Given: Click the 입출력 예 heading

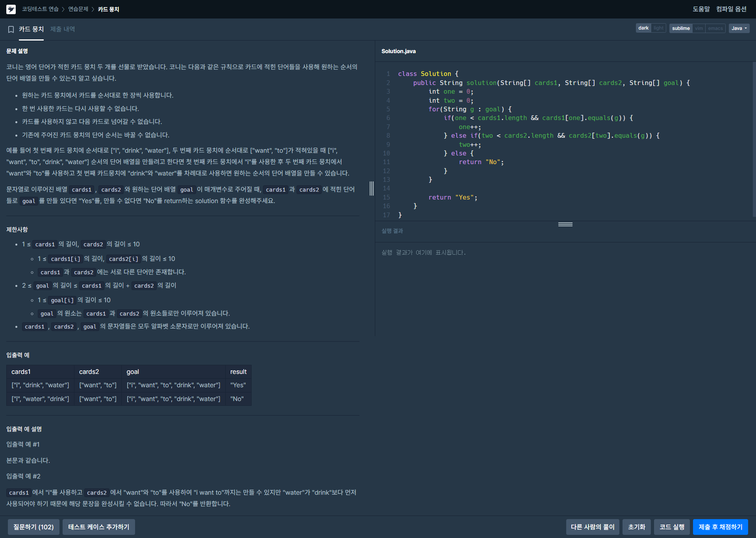Looking at the screenshot, I should coord(18,355).
